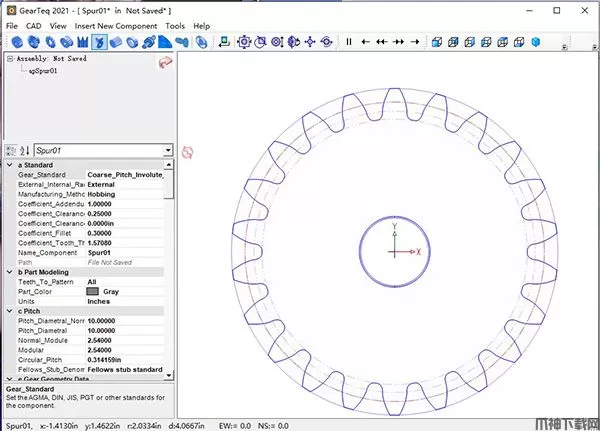
Task: Click the single left arrow step button
Action: pos(366,42)
